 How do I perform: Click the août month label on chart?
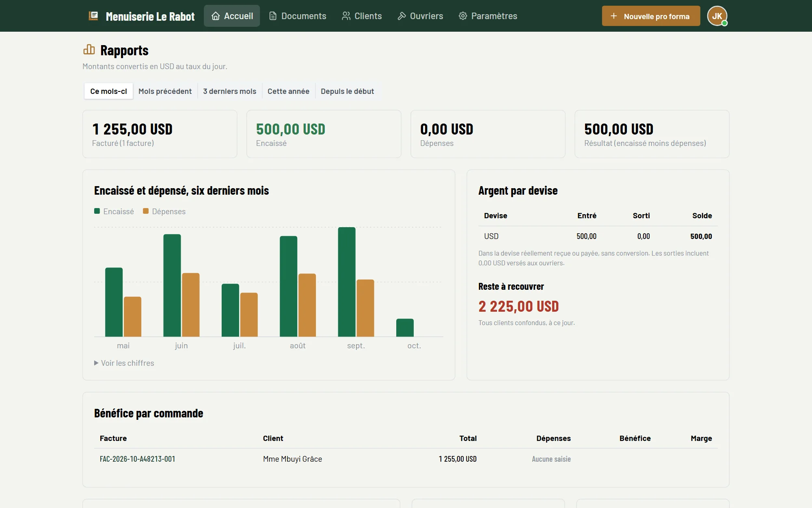(x=298, y=345)
